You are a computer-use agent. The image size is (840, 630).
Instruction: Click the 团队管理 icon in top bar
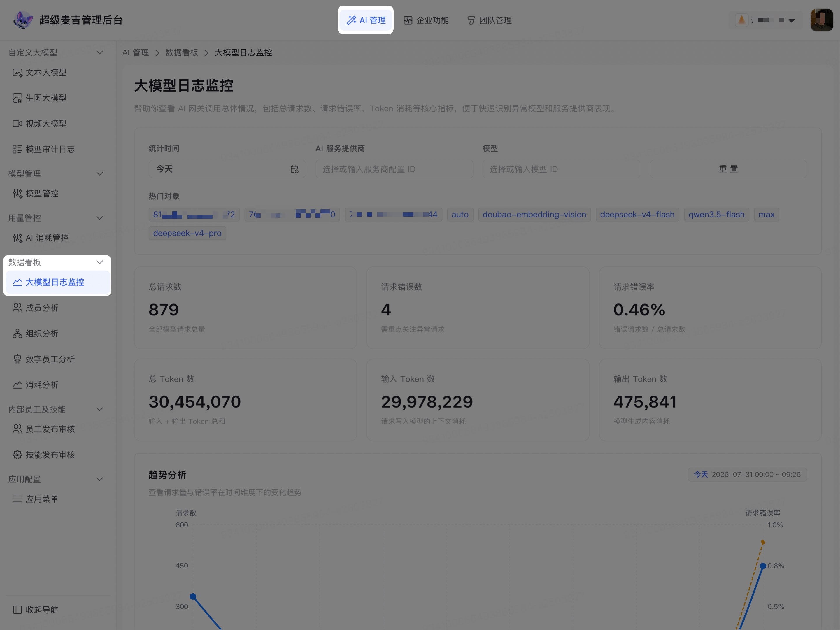[471, 20]
